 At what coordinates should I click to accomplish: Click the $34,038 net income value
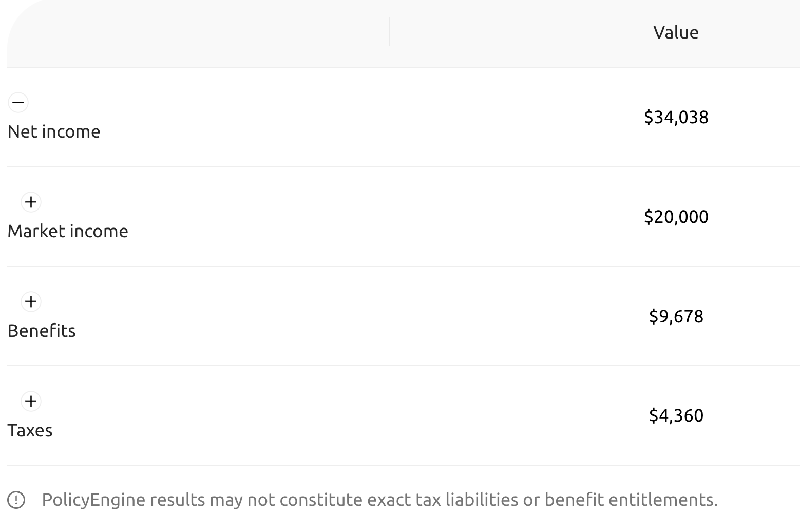677,117
